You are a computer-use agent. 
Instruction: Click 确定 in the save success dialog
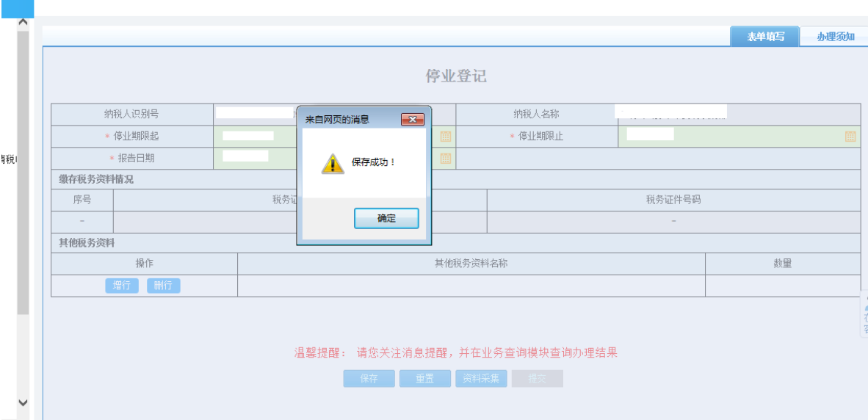[x=386, y=218]
